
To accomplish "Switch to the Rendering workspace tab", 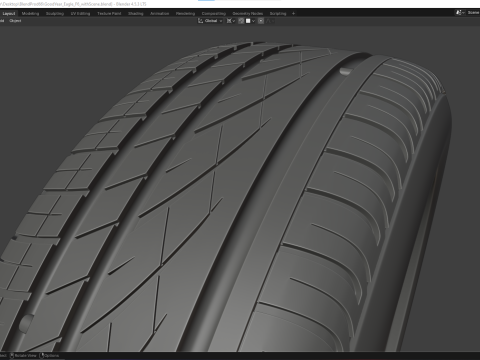I will click(185, 14).
